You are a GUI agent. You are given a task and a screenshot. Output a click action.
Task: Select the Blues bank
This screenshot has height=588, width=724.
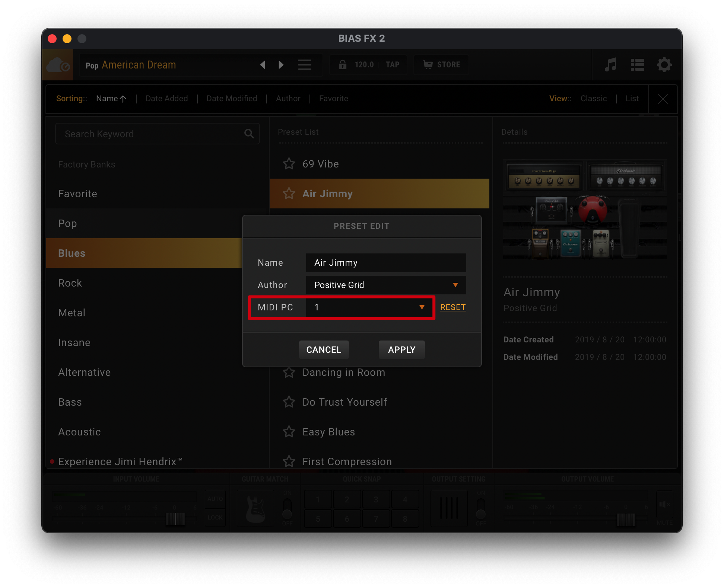pyautogui.click(x=145, y=253)
